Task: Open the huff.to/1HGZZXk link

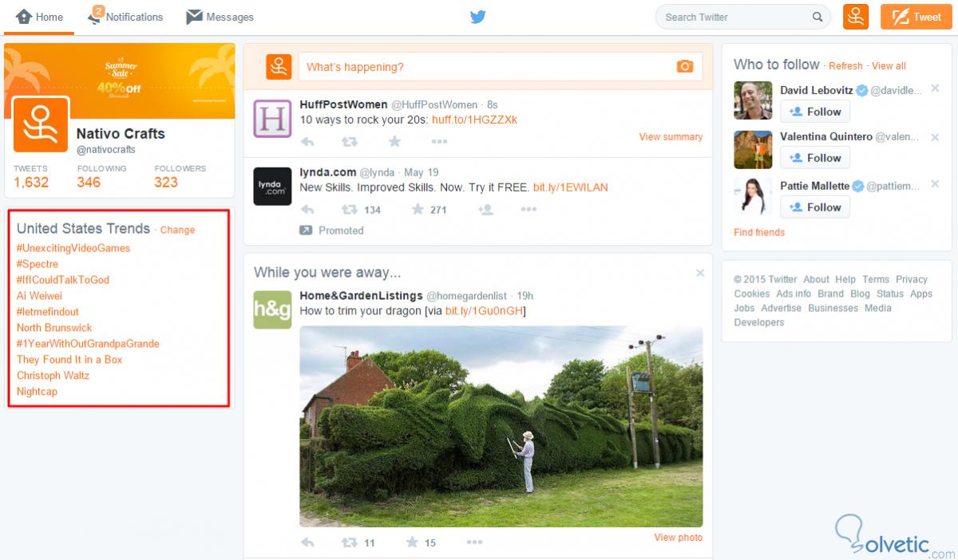Action: (474, 120)
